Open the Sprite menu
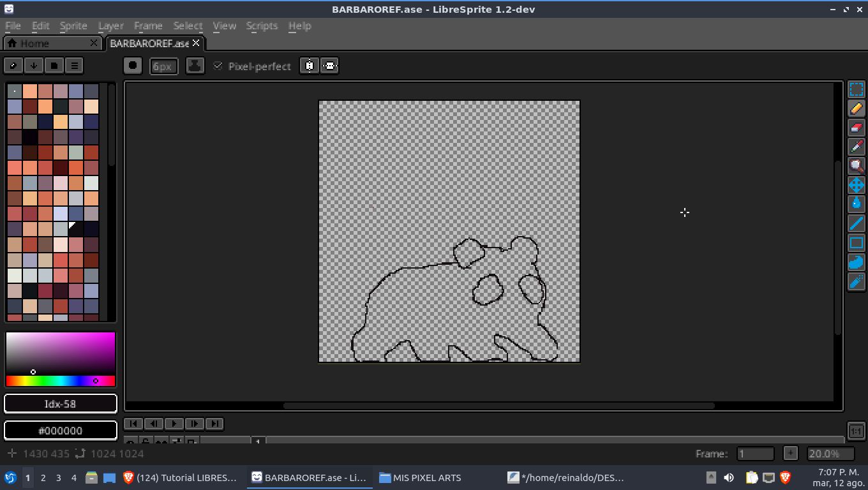868x490 pixels. (x=73, y=26)
